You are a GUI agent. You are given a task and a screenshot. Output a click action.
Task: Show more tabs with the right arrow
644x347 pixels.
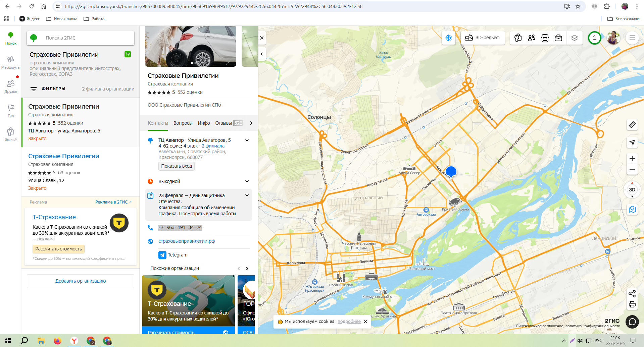coord(251,123)
